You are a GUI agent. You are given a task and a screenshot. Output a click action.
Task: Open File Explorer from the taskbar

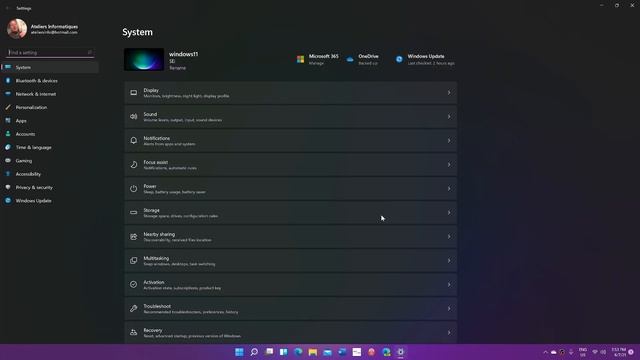pyautogui.click(x=313, y=352)
